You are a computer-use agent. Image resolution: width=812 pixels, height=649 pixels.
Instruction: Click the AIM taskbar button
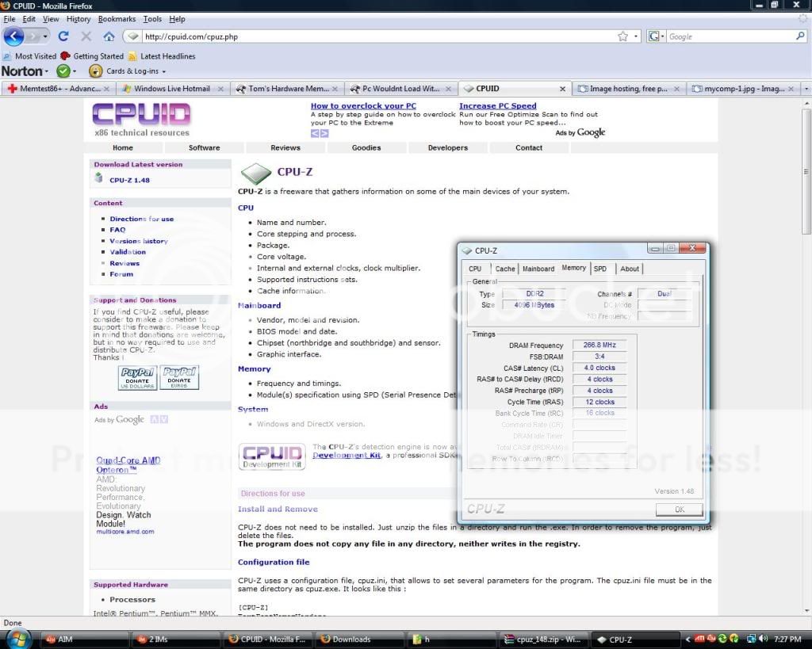click(x=86, y=639)
